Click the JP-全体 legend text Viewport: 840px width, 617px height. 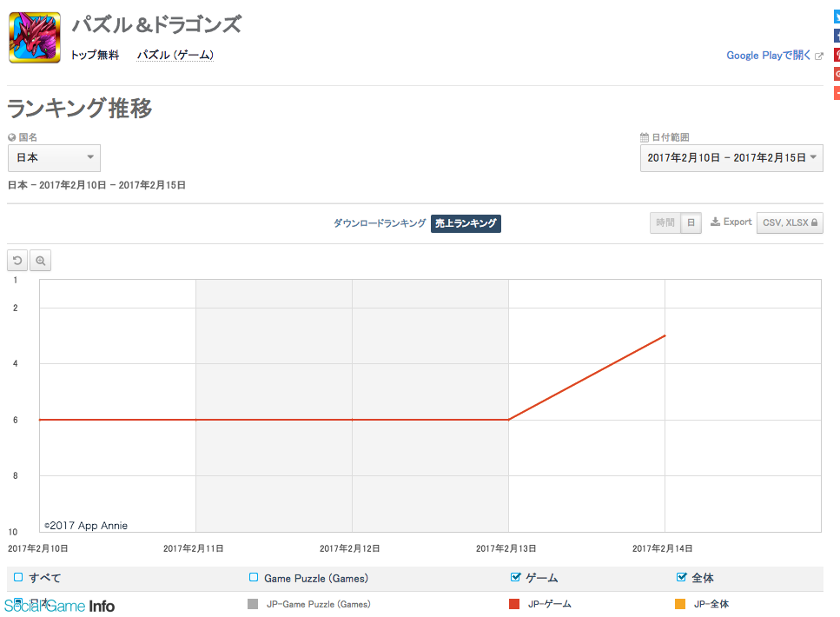pos(711,604)
